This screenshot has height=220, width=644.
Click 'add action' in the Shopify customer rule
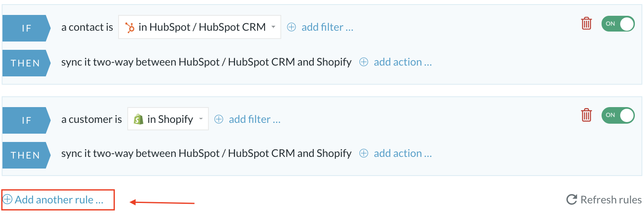pyautogui.click(x=396, y=154)
